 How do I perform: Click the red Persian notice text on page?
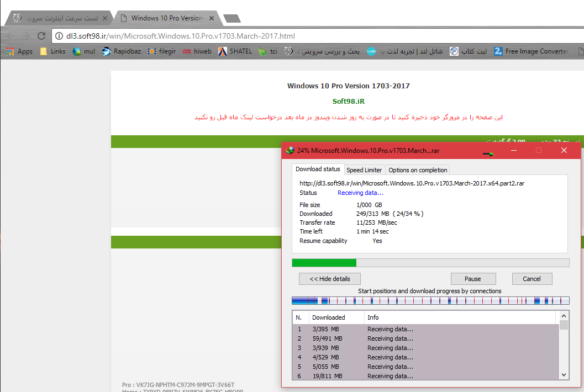click(x=348, y=117)
